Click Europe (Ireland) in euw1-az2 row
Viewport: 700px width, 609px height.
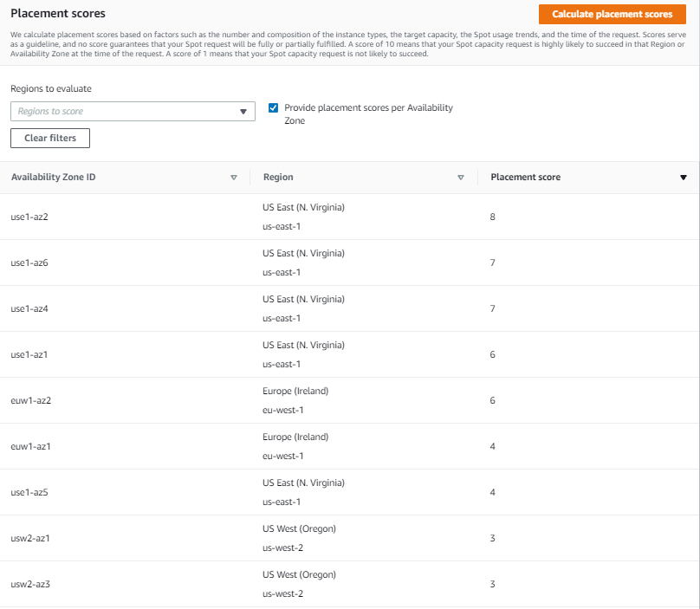(295, 391)
